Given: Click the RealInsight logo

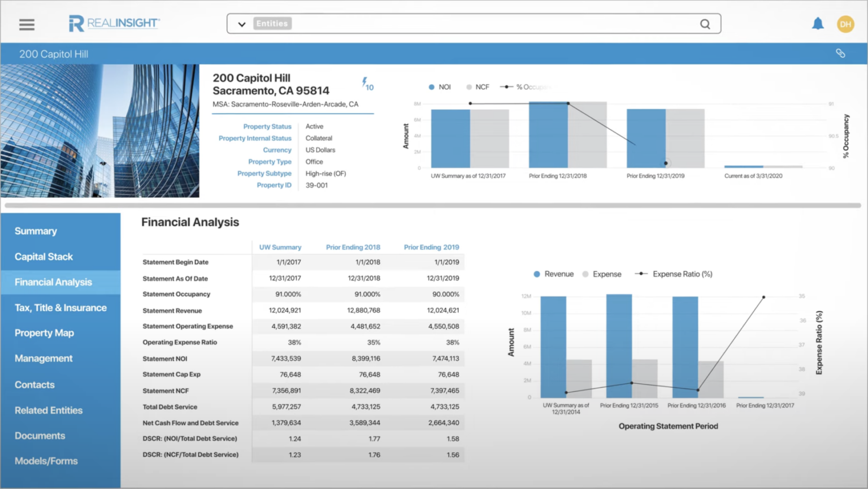Looking at the screenshot, I should point(113,24).
